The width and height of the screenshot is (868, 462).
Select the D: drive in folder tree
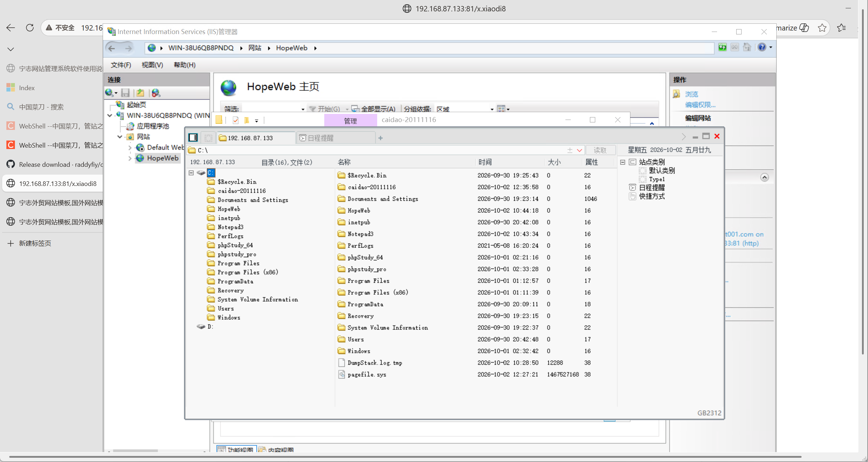210,326
